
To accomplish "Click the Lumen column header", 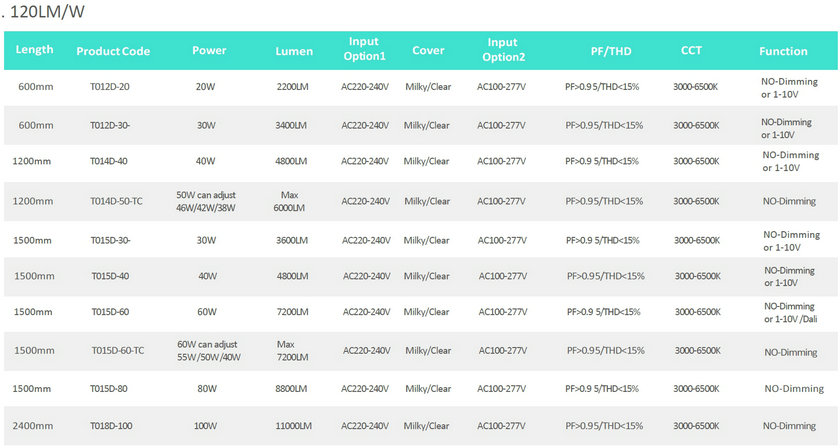I will (294, 51).
